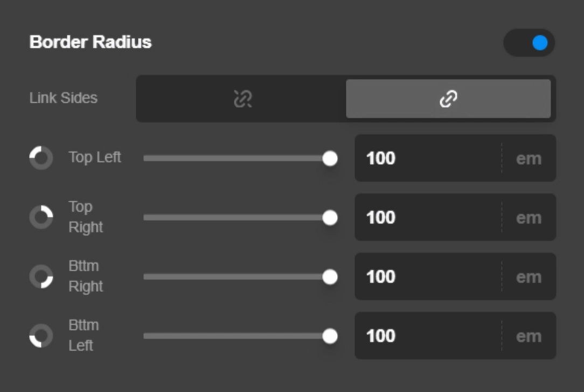Viewport: 584px width, 392px height.
Task: Click the em unit next to Top Left
Action: click(x=530, y=158)
